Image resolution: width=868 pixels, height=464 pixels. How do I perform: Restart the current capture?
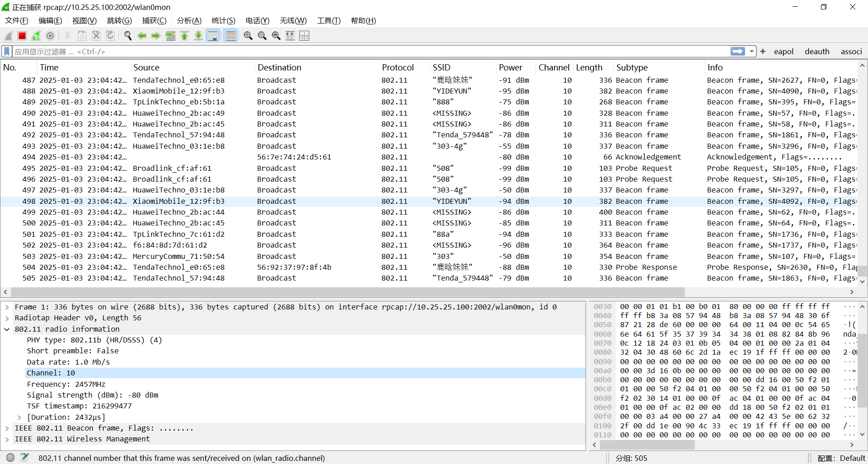coord(36,36)
